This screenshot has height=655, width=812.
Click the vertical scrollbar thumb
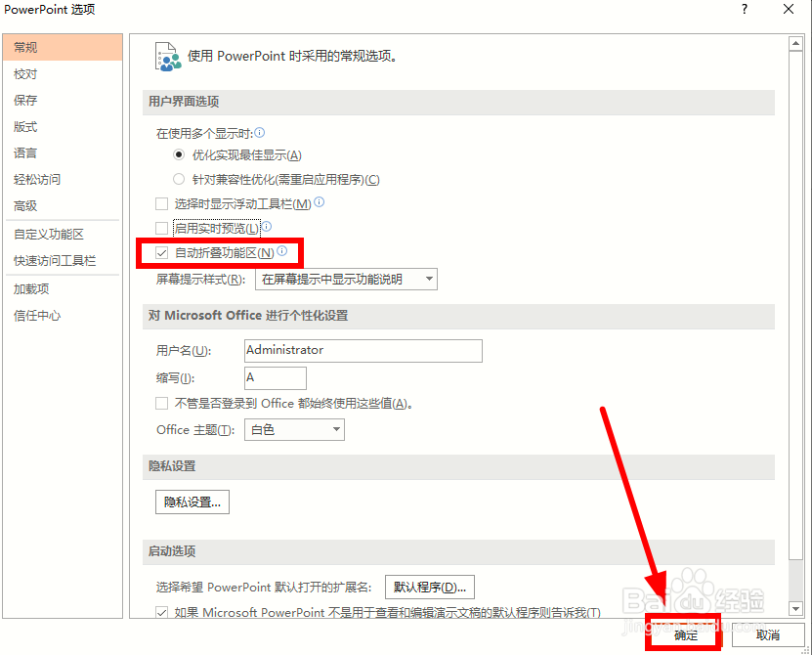point(795,305)
